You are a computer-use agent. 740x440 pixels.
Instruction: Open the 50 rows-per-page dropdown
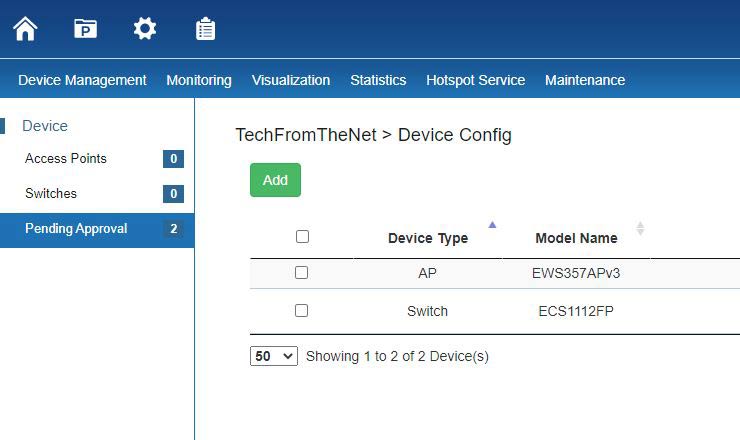click(273, 356)
